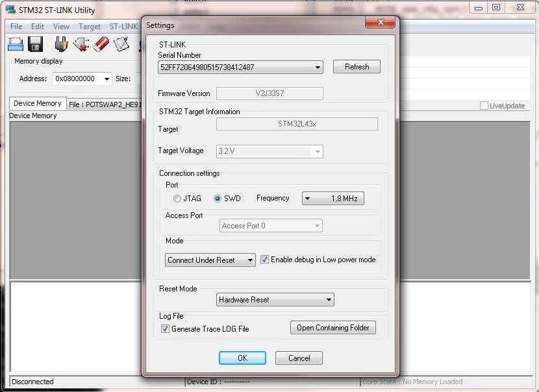Click the Program verify notepad icon
Screen dimensions: 539x392
tap(121, 44)
